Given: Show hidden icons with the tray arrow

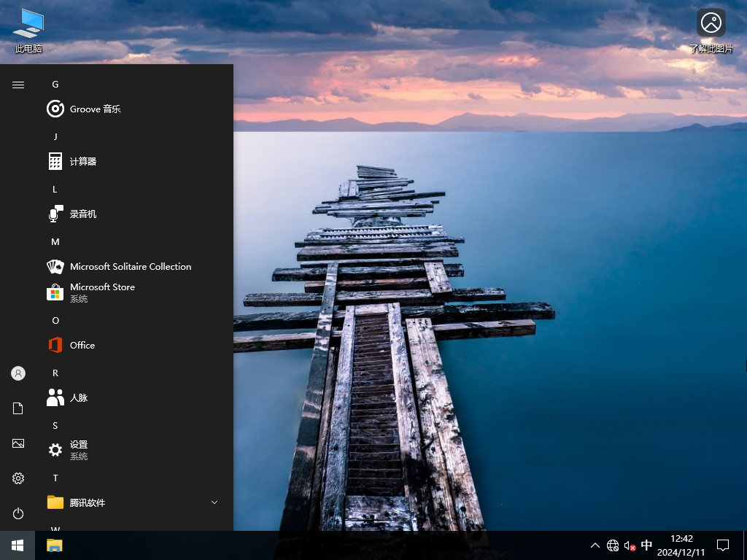Looking at the screenshot, I should [x=595, y=545].
